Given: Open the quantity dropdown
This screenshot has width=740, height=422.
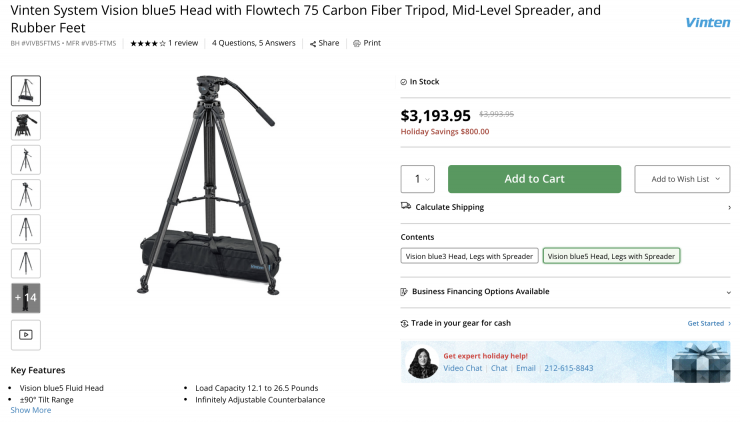Looking at the screenshot, I should (418, 179).
